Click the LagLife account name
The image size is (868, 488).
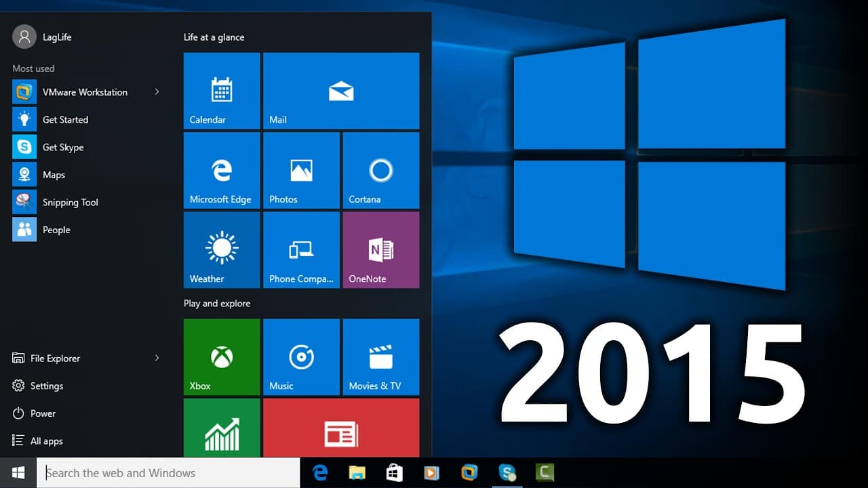point(57,37)
